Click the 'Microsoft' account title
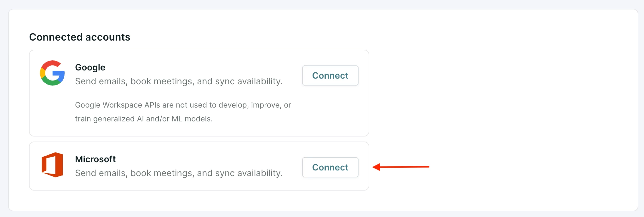The width and height of the screenshot is (644, 217). pos(95,159)
